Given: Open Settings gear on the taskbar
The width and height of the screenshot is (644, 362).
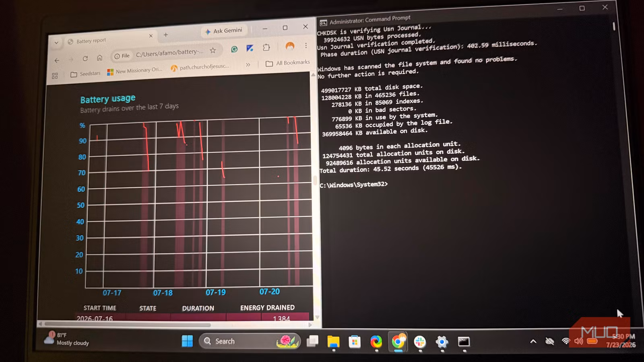Looking at the screenshot, I should coord(442,342).
